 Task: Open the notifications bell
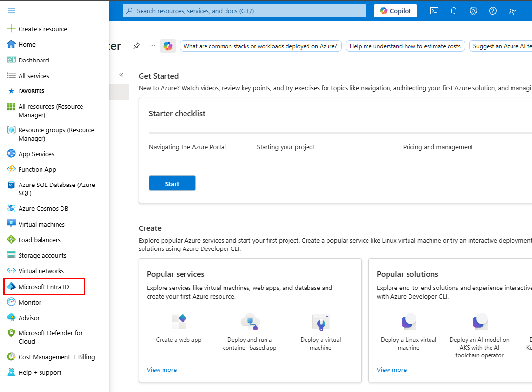click(453, 11)
